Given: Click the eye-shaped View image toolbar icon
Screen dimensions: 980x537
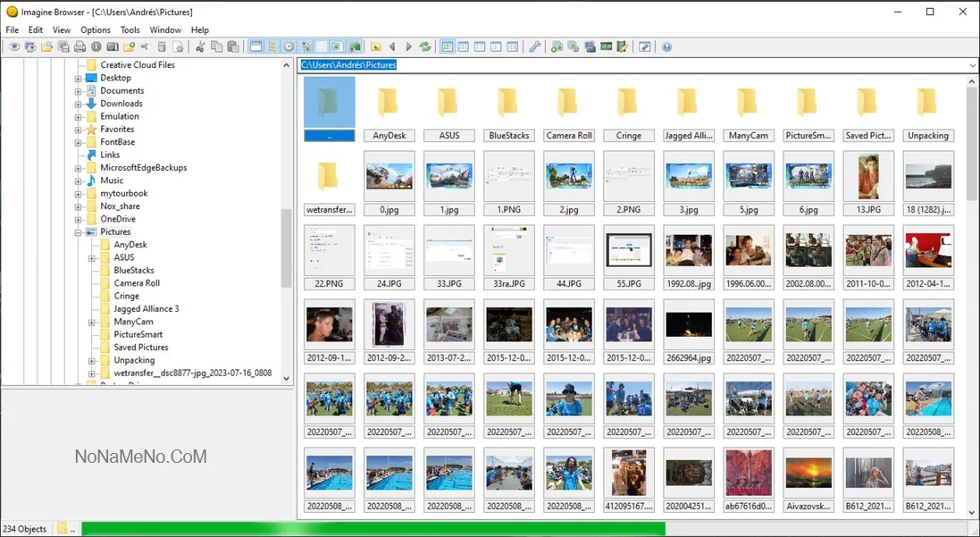Looking at the screenshot, I should click(x=13, y=47).
